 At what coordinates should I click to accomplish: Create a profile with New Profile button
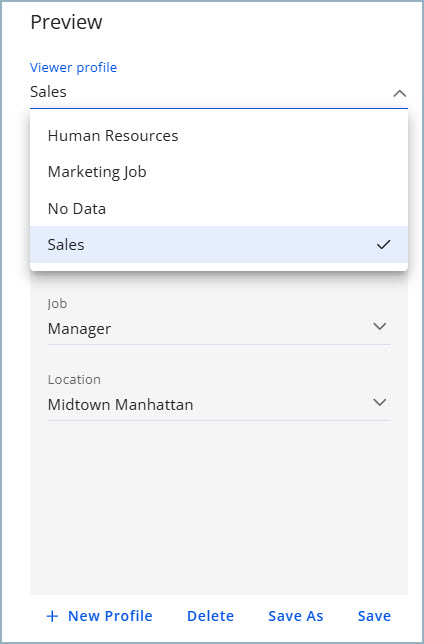tap(99, 616)
